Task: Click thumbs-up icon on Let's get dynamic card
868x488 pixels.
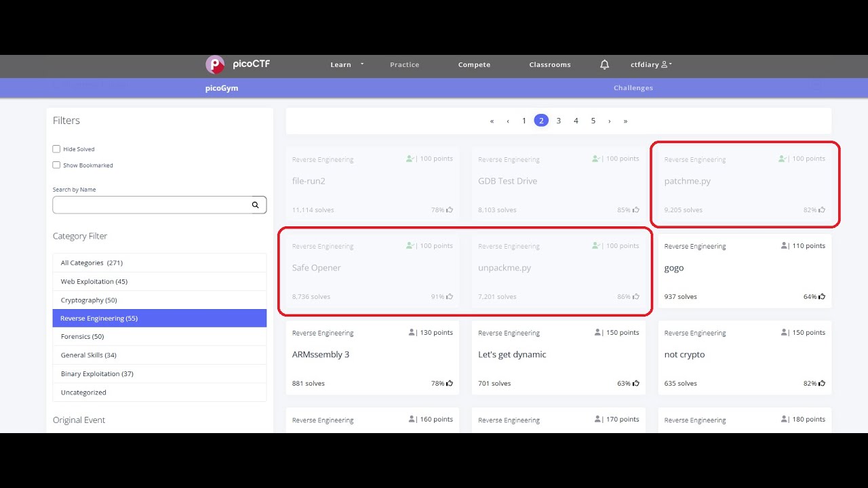Action: pyautogui.click(x=635, y=384)
